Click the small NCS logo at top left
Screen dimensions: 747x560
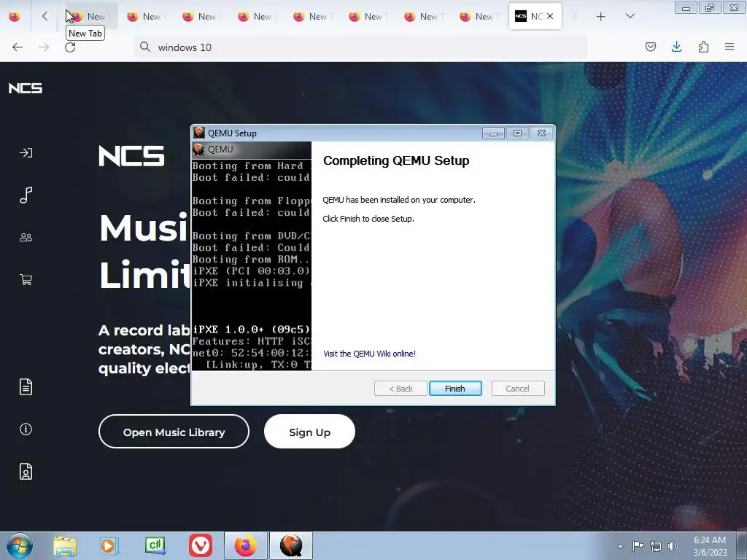tap(26, 88)
